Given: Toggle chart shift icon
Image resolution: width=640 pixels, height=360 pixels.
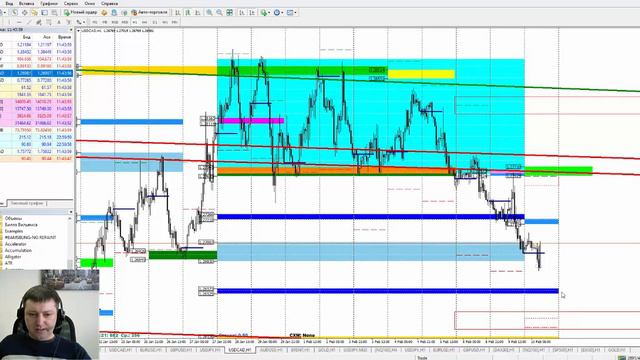Looking at the screenshot, I should click(252, 13).
